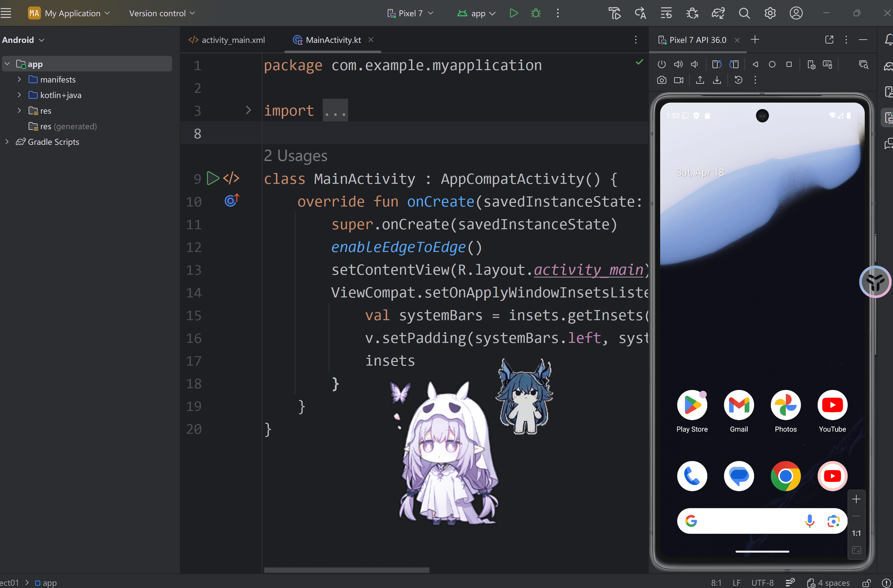Screen dimensions: 893x588
Task: Run the app with green play button
Action: 514,14
